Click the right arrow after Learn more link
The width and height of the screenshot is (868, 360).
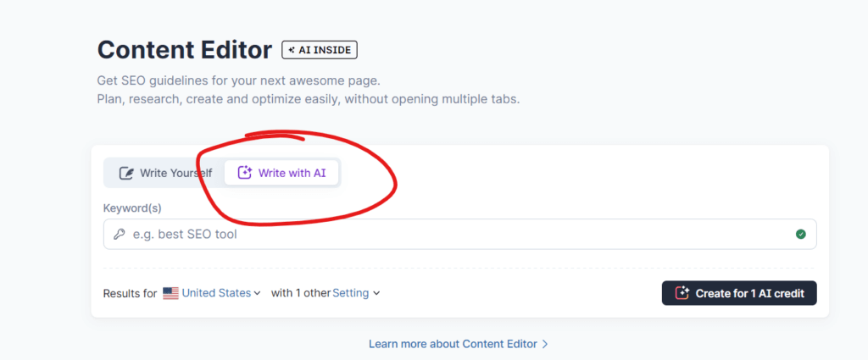(x=545, y=344)
